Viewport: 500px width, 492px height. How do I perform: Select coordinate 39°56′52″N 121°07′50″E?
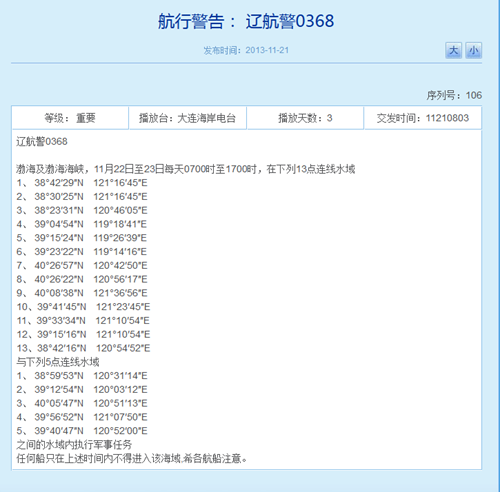91,417
